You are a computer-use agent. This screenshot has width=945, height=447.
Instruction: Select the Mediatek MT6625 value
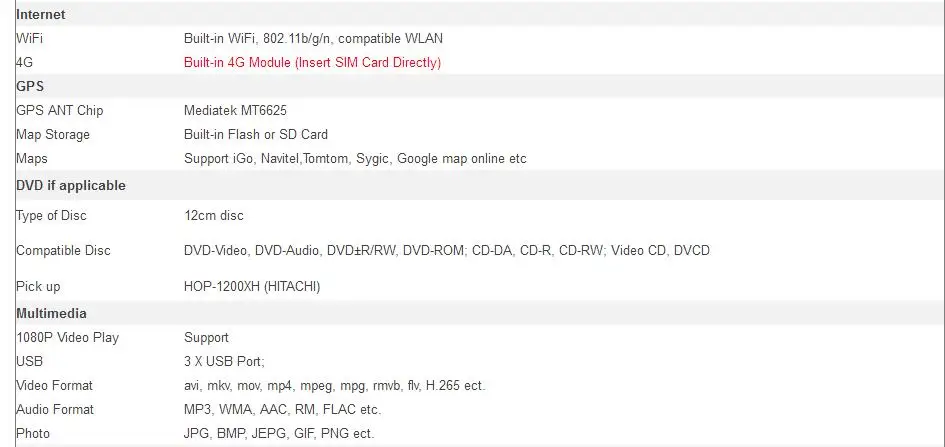(235, 111)
